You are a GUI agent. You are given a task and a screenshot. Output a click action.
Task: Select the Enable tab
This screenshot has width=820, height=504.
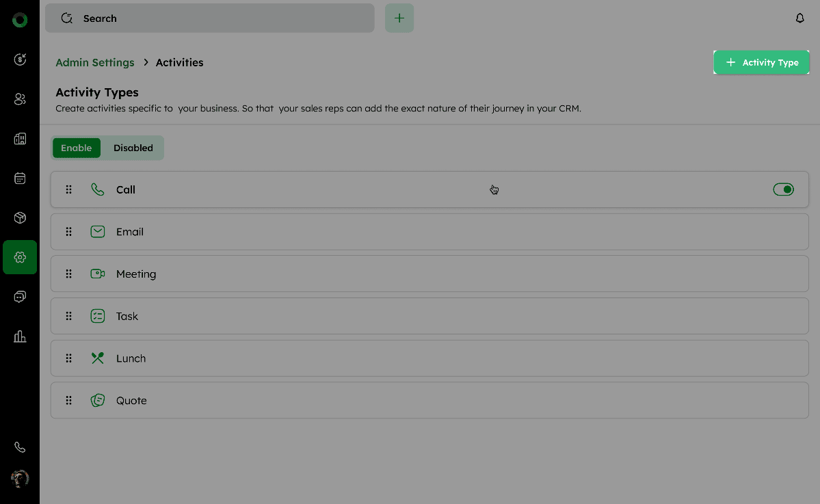pos(77,148)
